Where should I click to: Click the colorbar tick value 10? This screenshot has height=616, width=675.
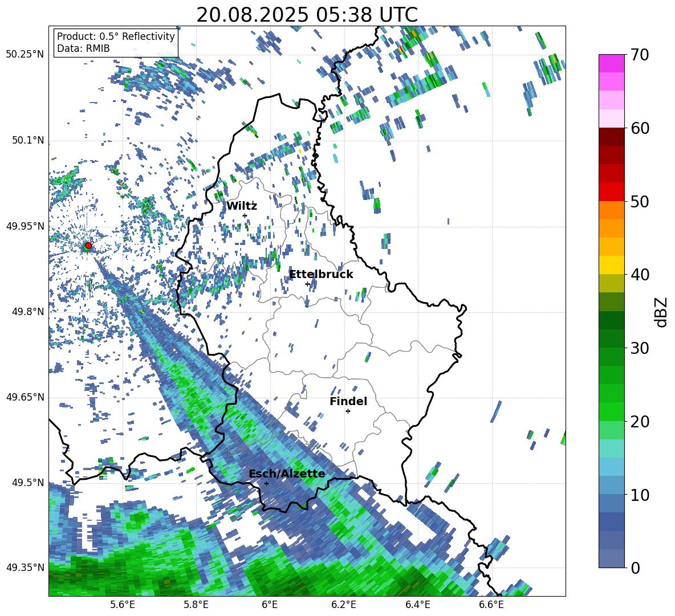[x=640, y=495]
